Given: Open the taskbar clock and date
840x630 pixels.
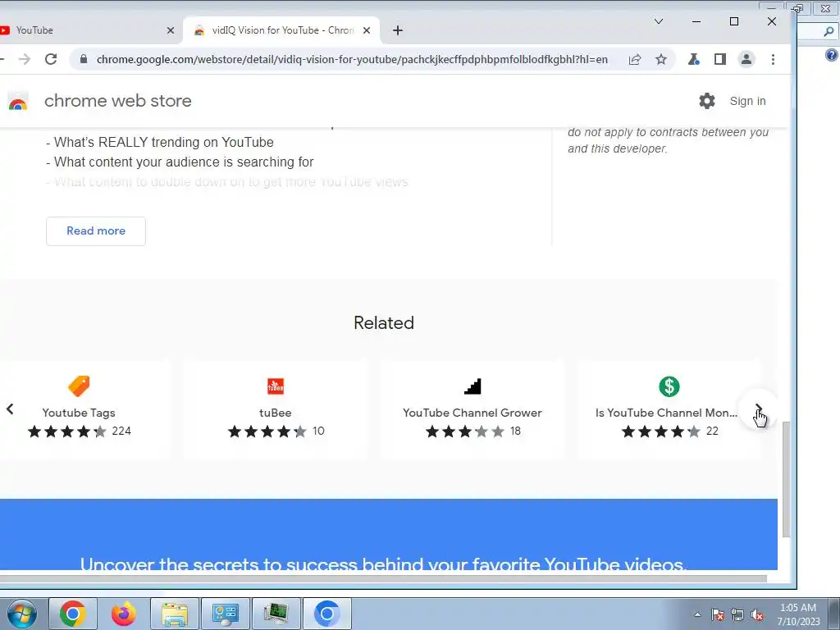Looking at the screenshot, I should pyautogui.click(x=798, y=614).
